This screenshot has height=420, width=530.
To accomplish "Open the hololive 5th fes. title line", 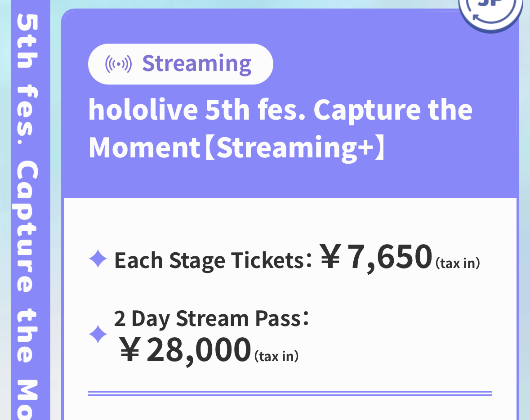I will tap(280, 110).
